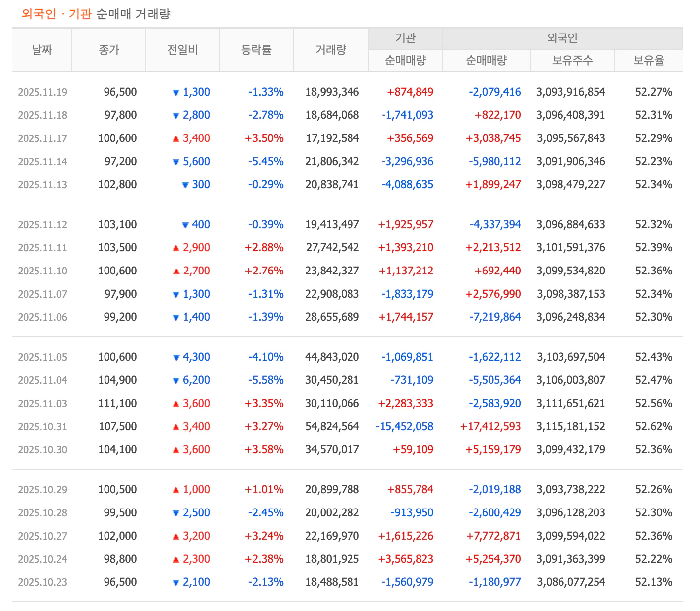Click the 순매매량 header under 외국인
Viewport: 700px width, 611px height.
[x=487, y=61]
